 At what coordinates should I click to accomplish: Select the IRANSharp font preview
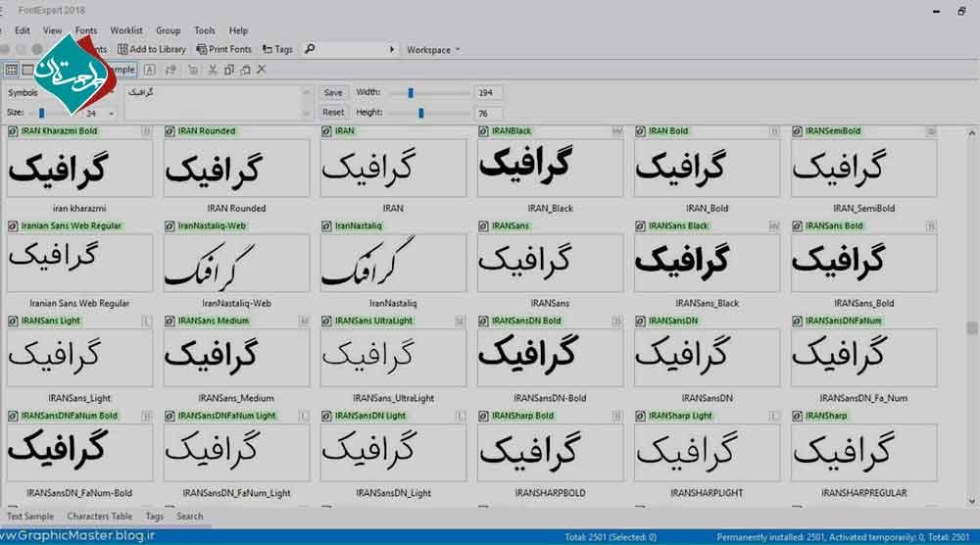(x=863, y=453)
